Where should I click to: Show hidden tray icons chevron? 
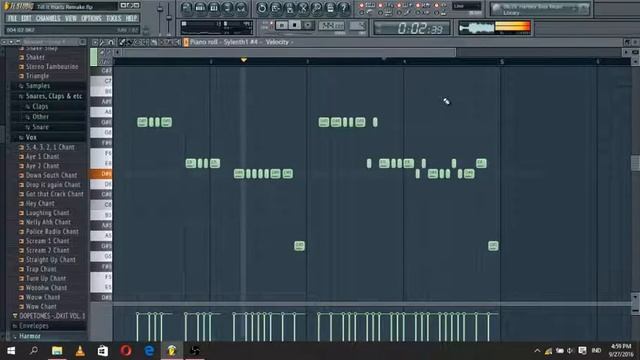click(x=537, y=351)
